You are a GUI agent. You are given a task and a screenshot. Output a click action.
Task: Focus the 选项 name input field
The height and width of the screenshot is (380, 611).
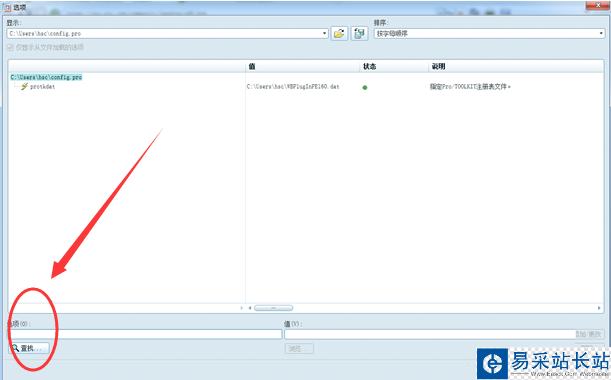145,334
